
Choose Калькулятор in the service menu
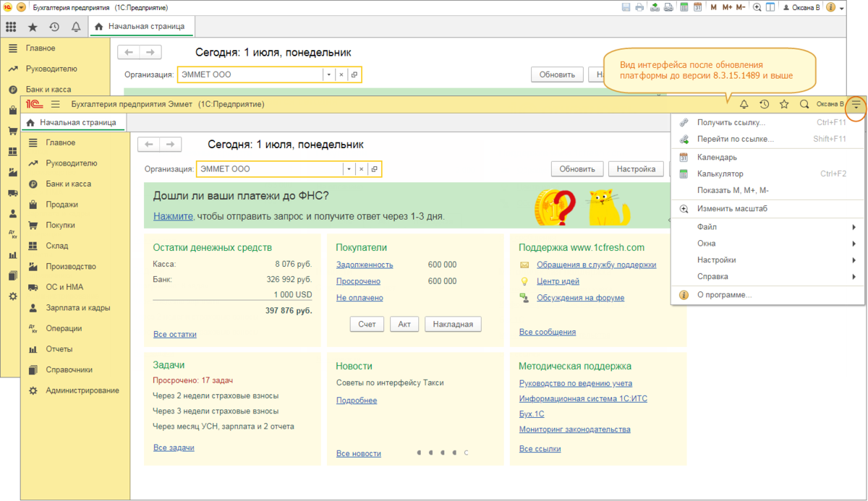767,174
